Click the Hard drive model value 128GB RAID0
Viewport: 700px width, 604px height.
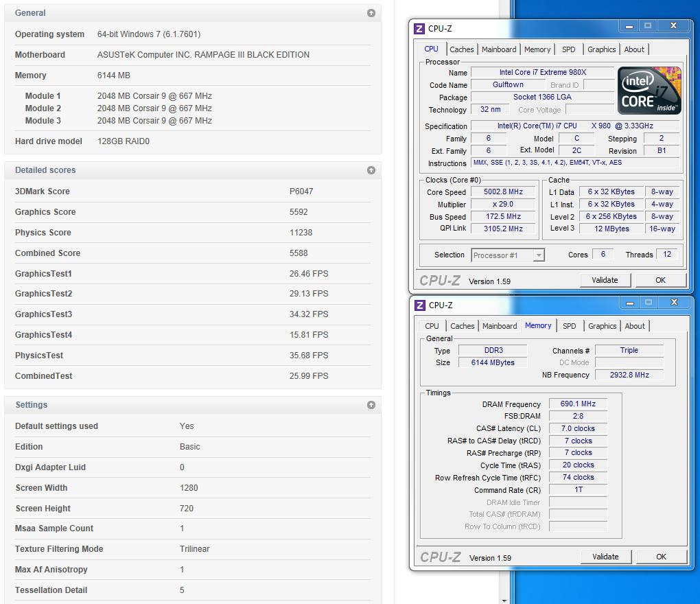click(124, 141)
